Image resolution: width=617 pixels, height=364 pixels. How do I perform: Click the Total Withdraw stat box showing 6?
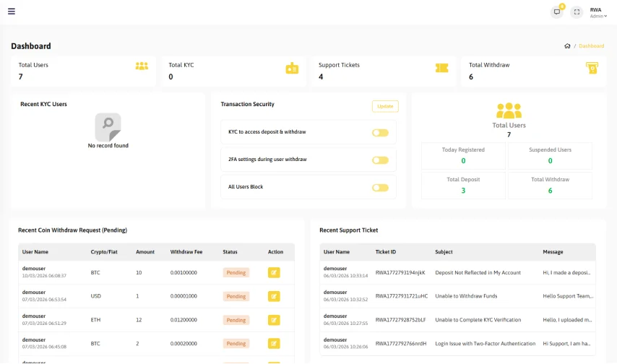(x=550, y=186)
